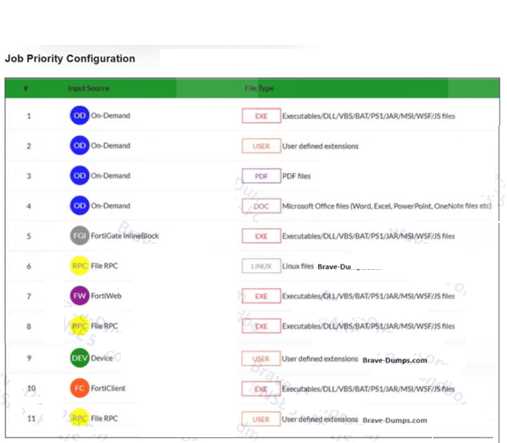
Task: Click priority number 5 cell
Action: tap(29, 236)
